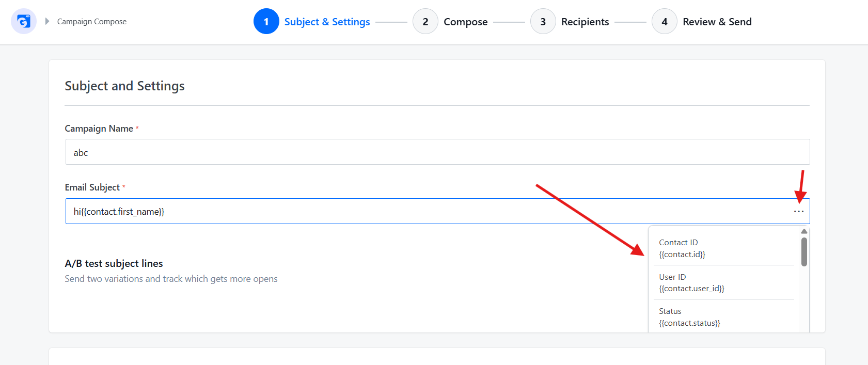Click the app logo icon in the header
The width and height of the screenshot is (868, 365).
tap(24, 22)
